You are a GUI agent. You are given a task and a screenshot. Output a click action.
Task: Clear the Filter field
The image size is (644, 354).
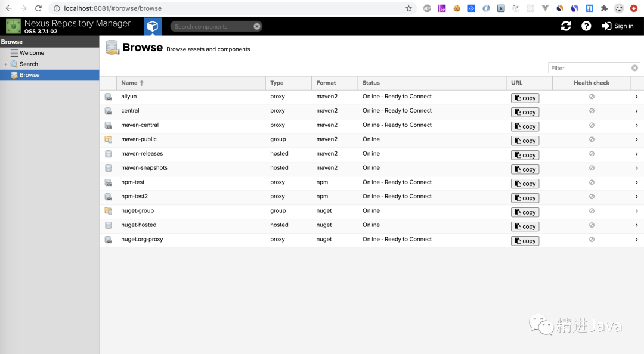pyautogui.click(x=635, y=68)
